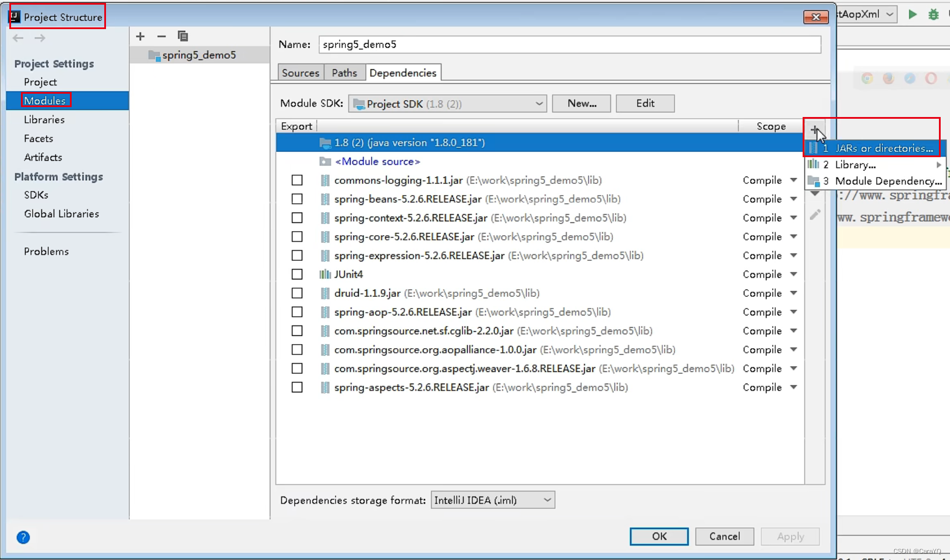The height and width of the screenshot is (560, 950).
Task: Open scope dropdown for spring-beans jar
Action: tap(793, 199)
